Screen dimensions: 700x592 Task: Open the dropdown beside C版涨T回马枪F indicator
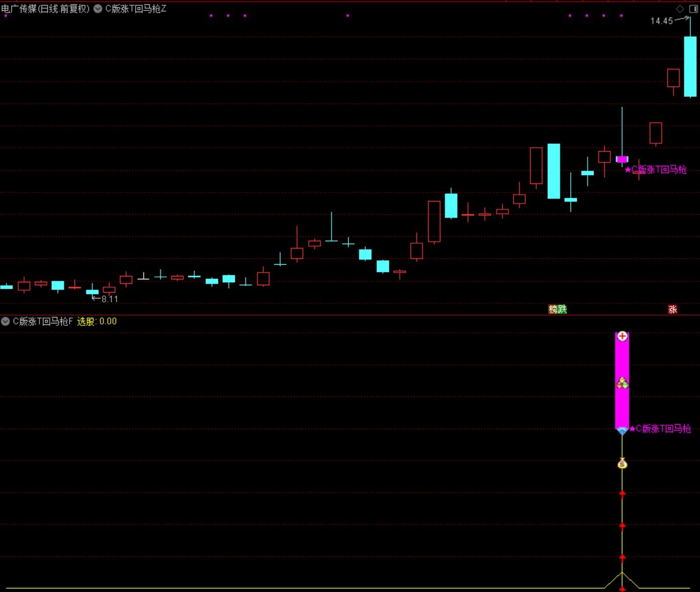click(x=5, y=321)
